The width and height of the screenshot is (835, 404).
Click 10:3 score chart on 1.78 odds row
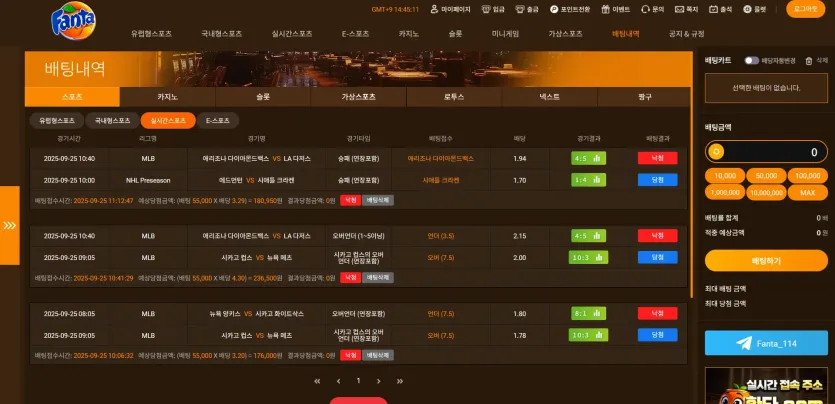[x=588, y=335]
